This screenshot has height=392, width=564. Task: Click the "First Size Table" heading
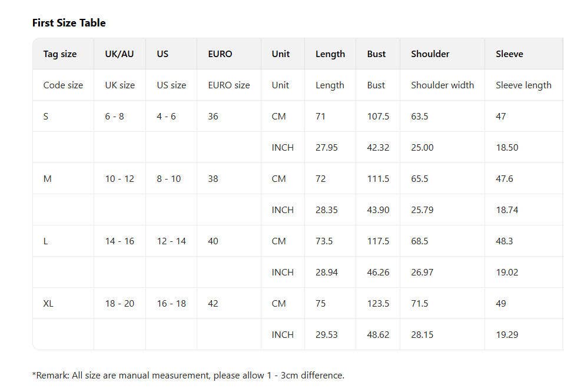click(69, 23)
